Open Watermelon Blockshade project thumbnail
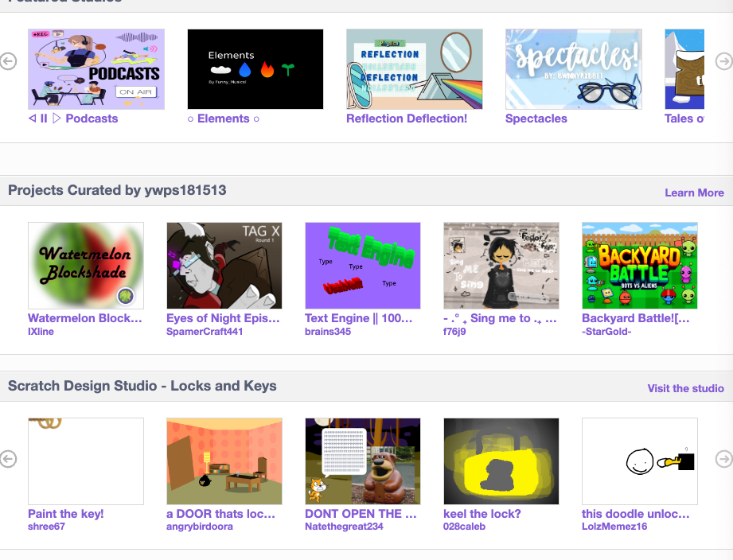The image size is (733, 560). pyautogui.click(x=86, y=265)
